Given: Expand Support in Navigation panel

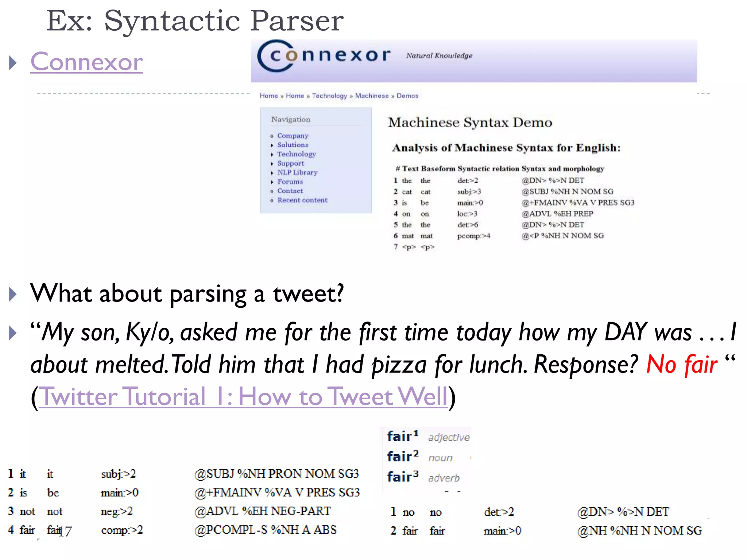Looking at the screenshot, I should [x=290, y=163].
